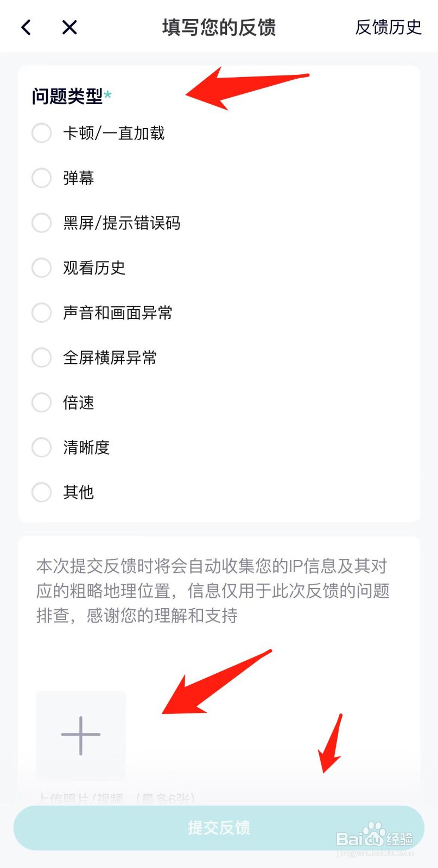Tap the plus icon to upload photo
Image resolution: width=438 pixels, height=868 pixels.
coord(81,736)
